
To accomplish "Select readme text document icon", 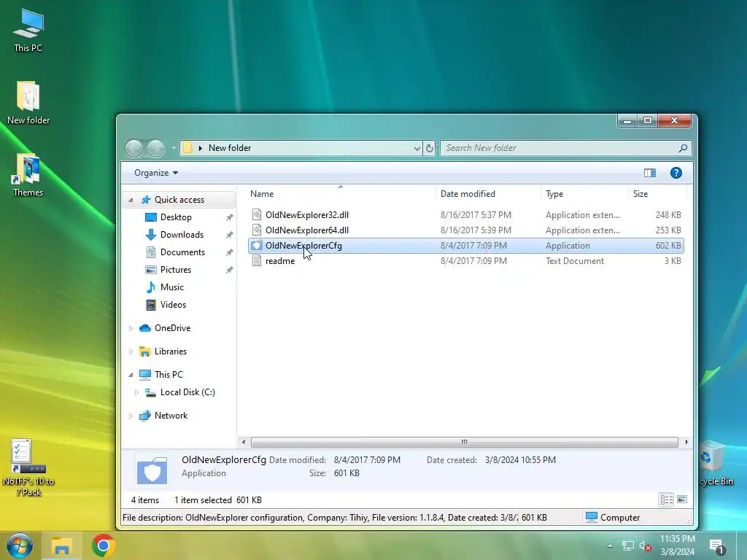I will tap(257, 260).
